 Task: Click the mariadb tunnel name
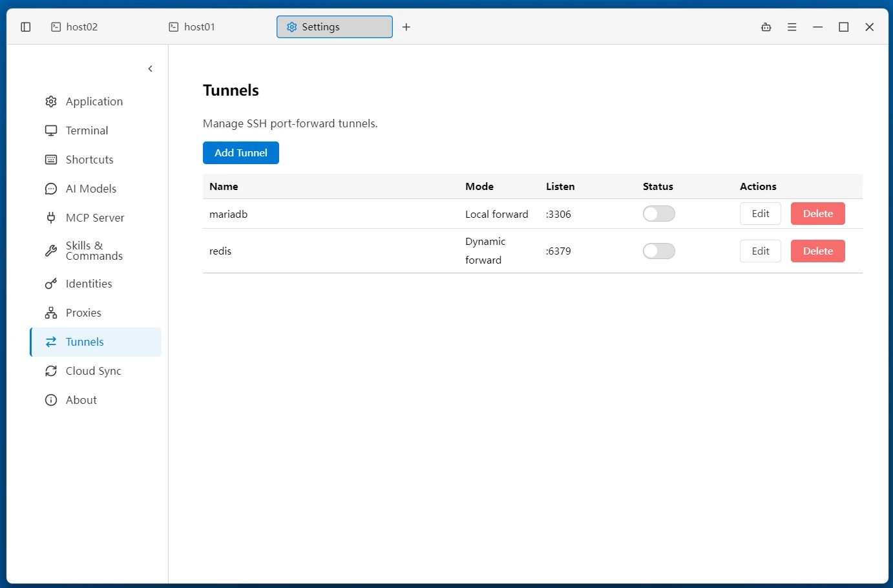[229, 215]
